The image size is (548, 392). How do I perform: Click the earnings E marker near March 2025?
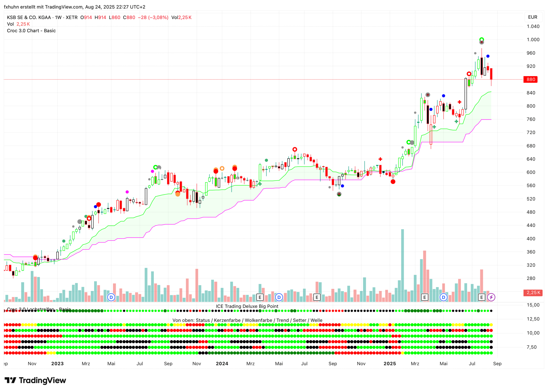point(425,297)
